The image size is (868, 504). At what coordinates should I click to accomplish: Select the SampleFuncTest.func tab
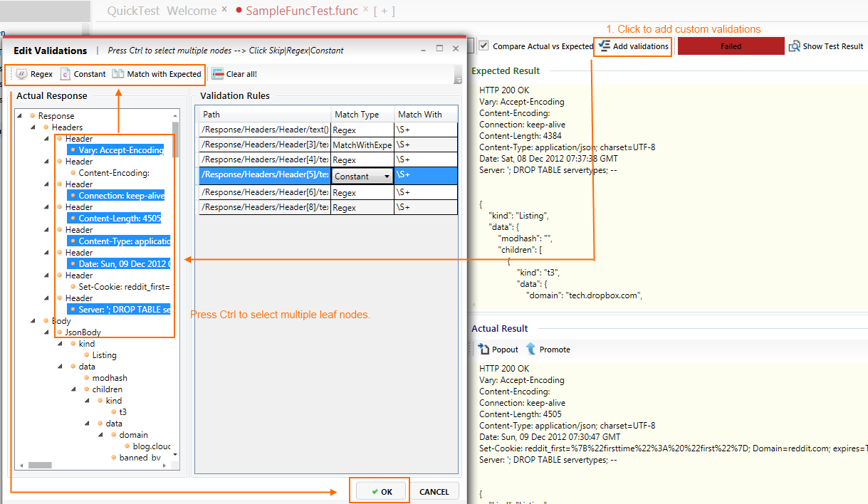point(302,11)
